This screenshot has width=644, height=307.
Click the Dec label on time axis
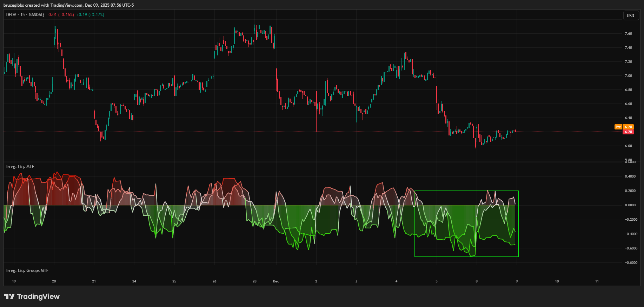click(x=276, y=281)
